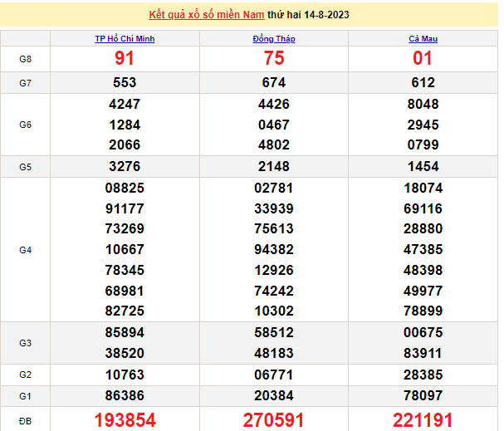This screenshot has height=431, width=504.
Task: Click G2 number 10763
Action: tap(125, 375)
